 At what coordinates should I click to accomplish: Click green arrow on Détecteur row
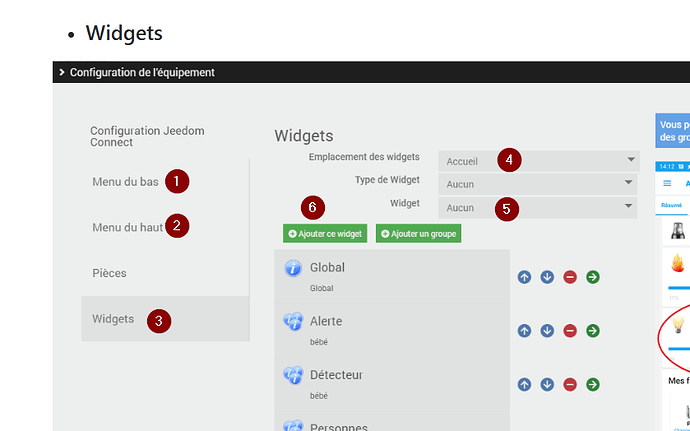point(593,384)
